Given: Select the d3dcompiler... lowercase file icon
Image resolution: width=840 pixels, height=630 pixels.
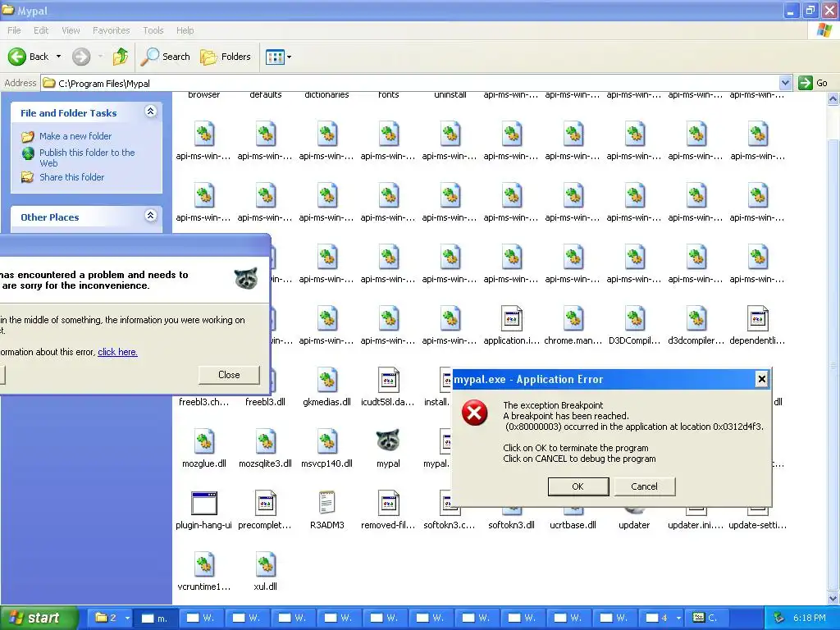Looking at the screenshot, I should pyautogui.click(x=696, y=318).
